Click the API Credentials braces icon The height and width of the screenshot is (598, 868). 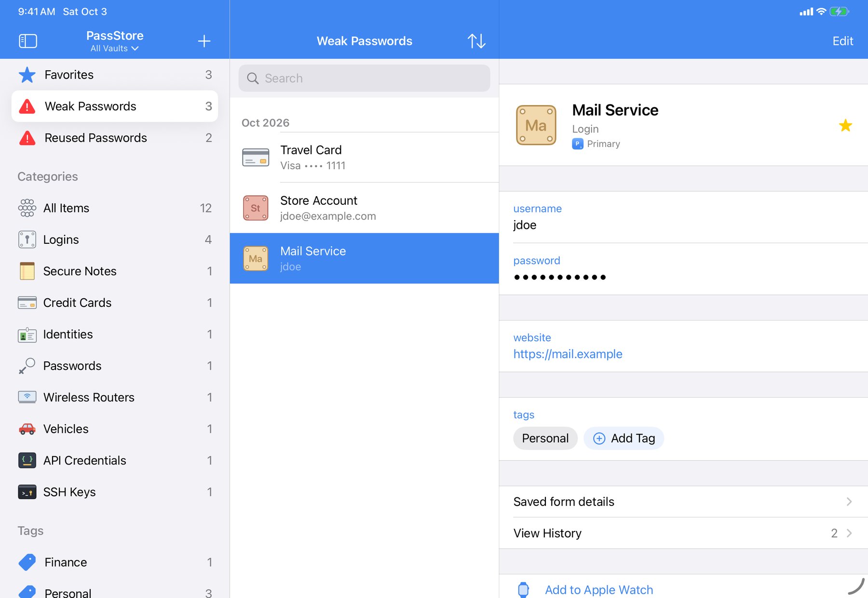point(27,460)
